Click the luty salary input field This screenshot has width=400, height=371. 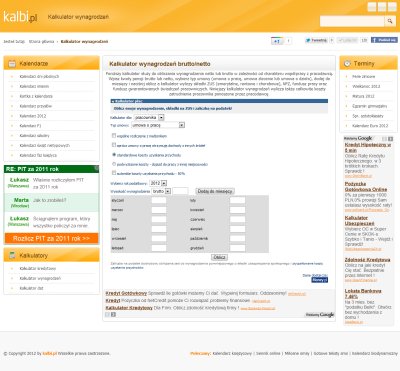coord(237,200)
